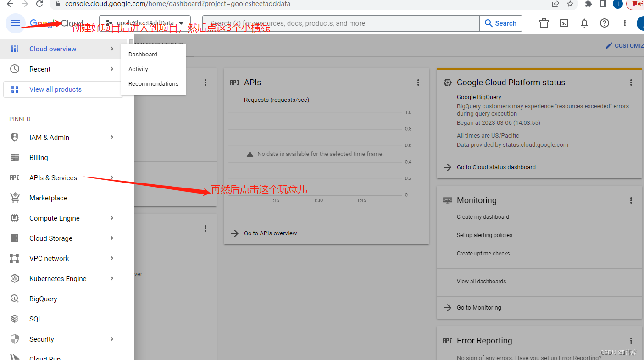644x360 pixels.
Task: Click the View all products button
Action: (x=63, y=89)
